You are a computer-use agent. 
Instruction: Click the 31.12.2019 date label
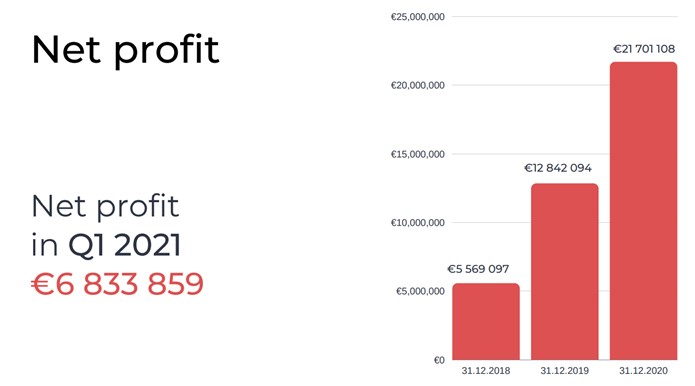pos(565,371)
